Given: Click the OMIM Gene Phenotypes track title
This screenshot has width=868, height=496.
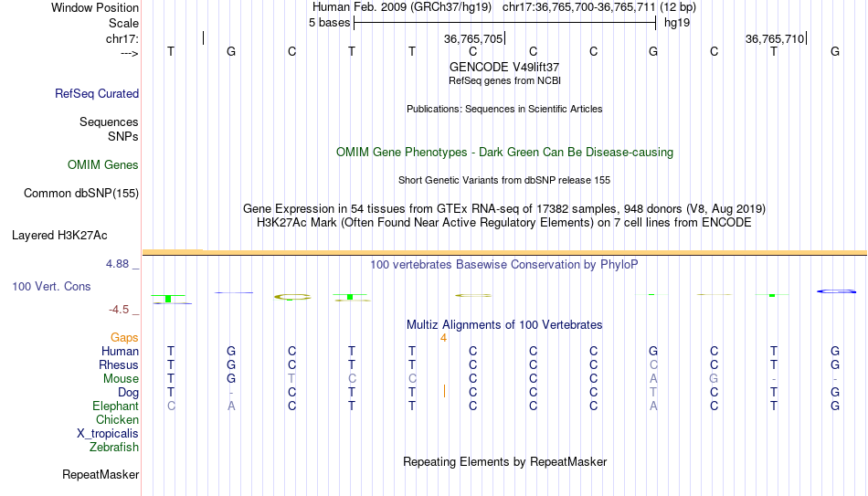Looking at the screenshot, I should tap(504, 153).
